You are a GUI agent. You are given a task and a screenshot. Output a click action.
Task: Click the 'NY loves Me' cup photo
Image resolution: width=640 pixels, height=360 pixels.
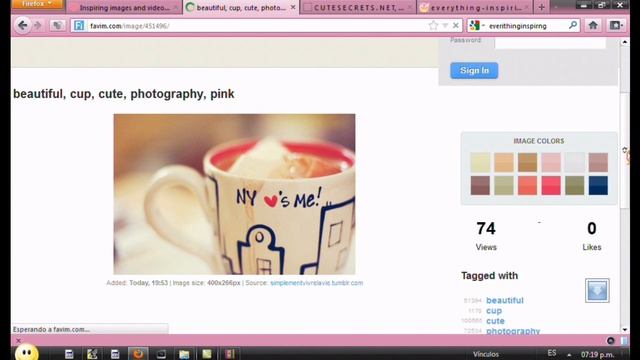pyautogui.click(x=234, y=194)
